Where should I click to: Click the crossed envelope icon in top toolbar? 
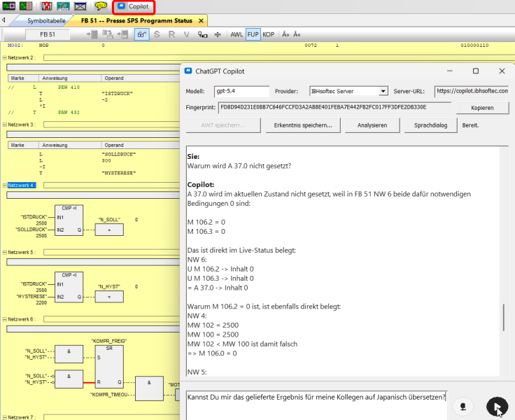point(80,6)
